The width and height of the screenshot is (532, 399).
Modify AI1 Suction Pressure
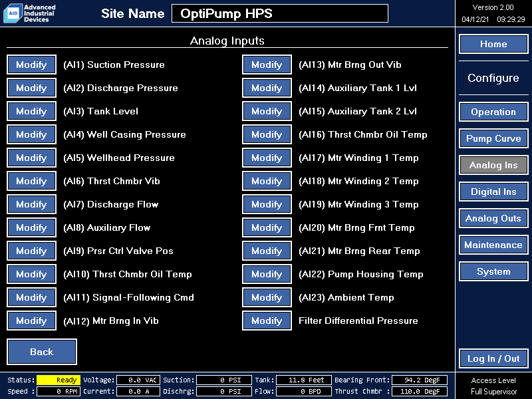click(x=31, y=65)
